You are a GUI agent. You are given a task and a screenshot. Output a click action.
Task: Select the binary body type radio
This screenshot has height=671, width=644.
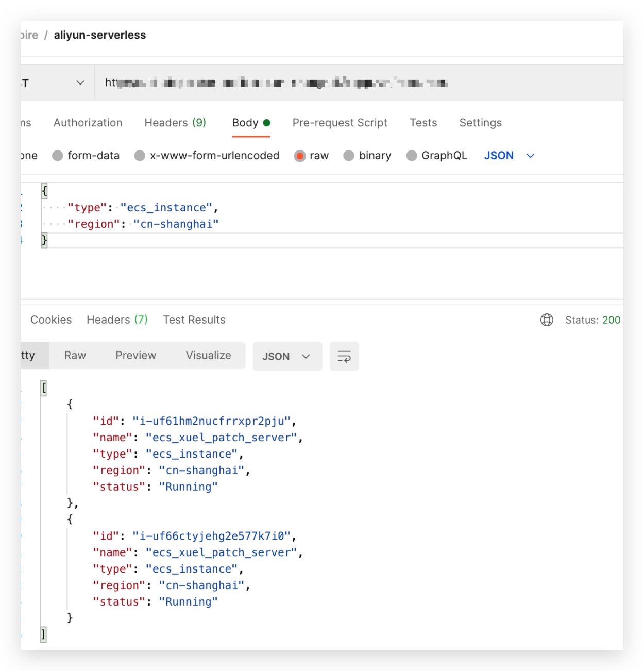349,156
